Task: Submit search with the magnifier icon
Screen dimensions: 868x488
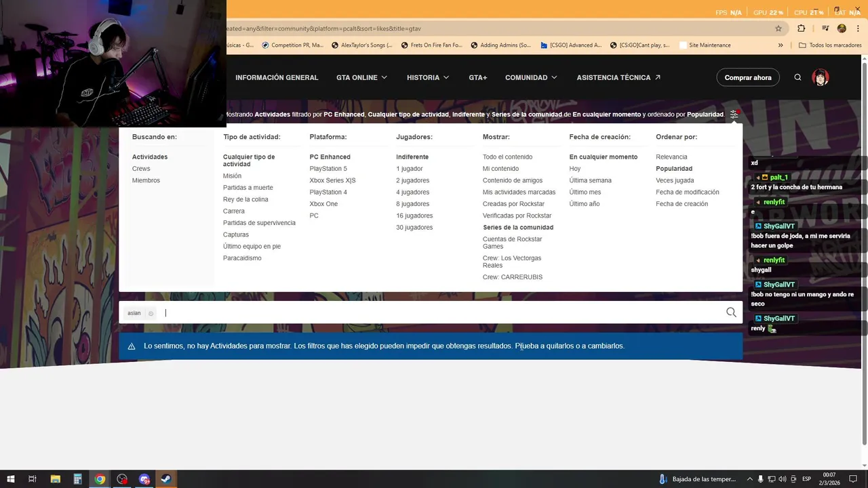Action: click(x=731, y=312)
